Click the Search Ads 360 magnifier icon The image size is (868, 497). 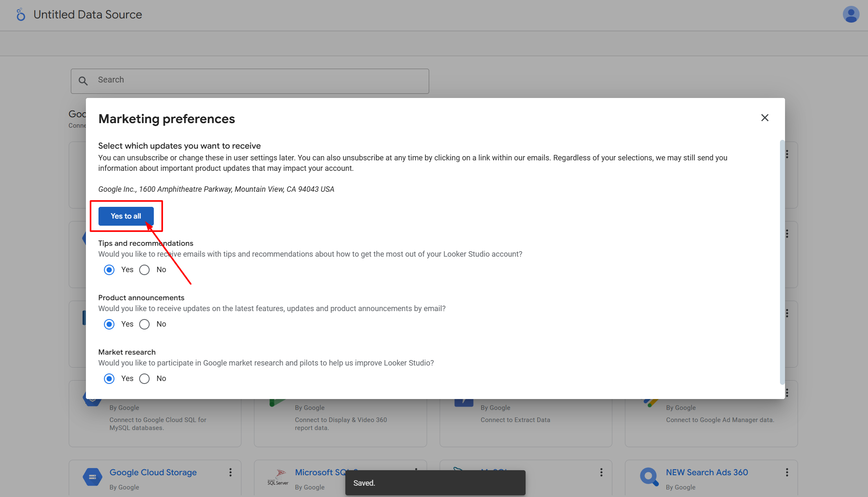[x=649, y=476]
